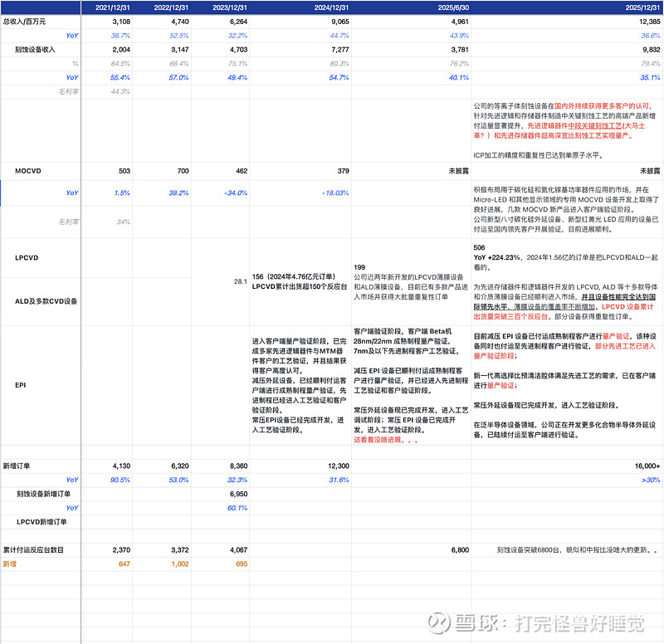Select the 6,800 cumulative shipments cell
Viewport: 664px width, 644px height.
pos(457,549)
